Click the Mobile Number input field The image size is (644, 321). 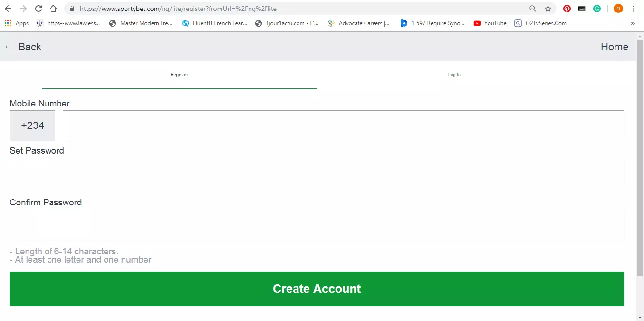tap(343, 126)
